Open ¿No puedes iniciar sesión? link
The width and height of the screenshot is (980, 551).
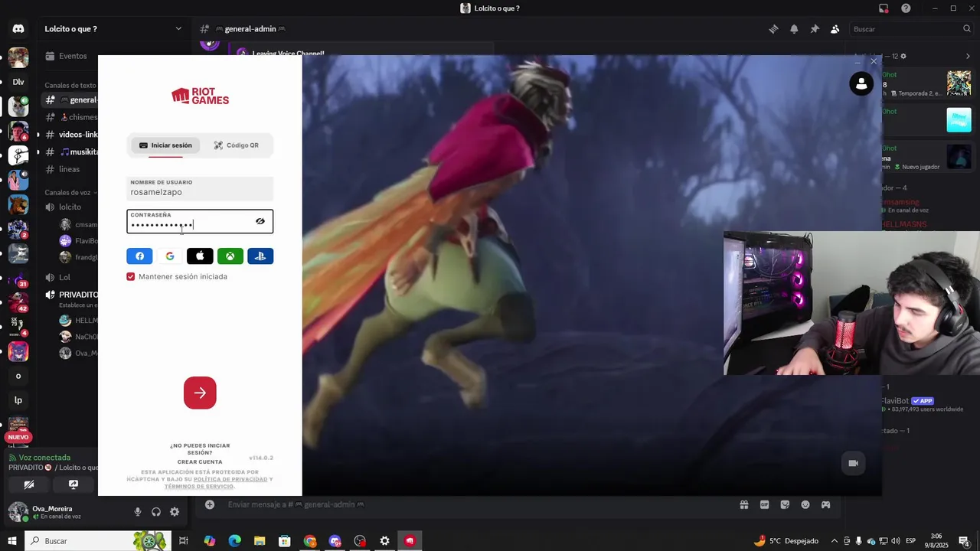(200, 449)
